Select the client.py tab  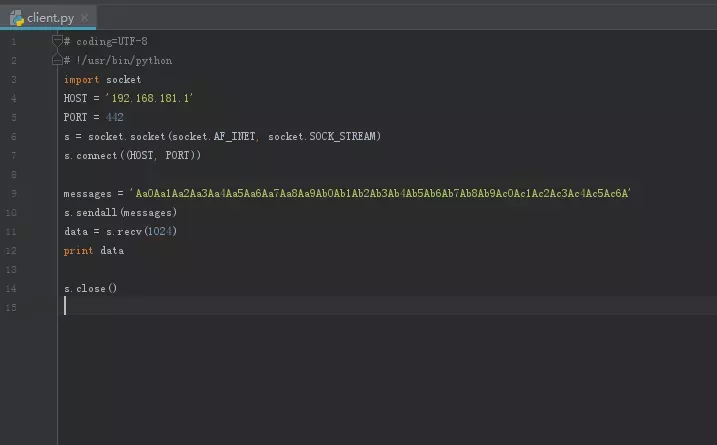(x=50, y=18)
